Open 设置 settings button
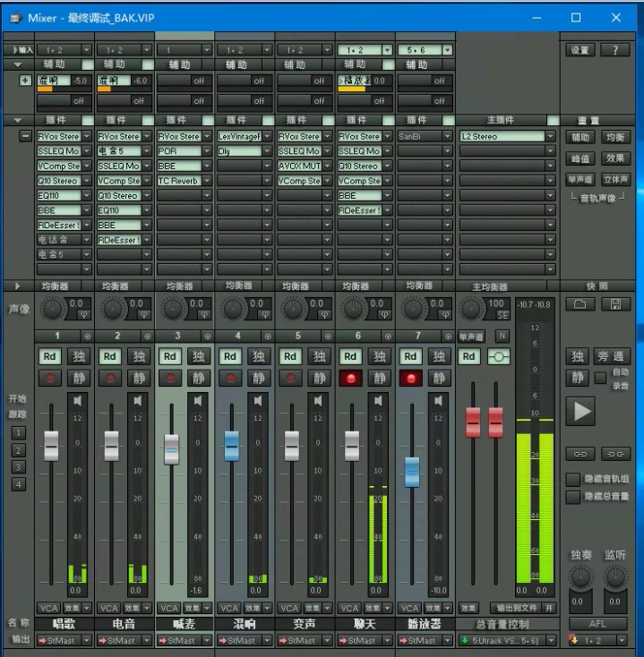 [x=580, y=50]
